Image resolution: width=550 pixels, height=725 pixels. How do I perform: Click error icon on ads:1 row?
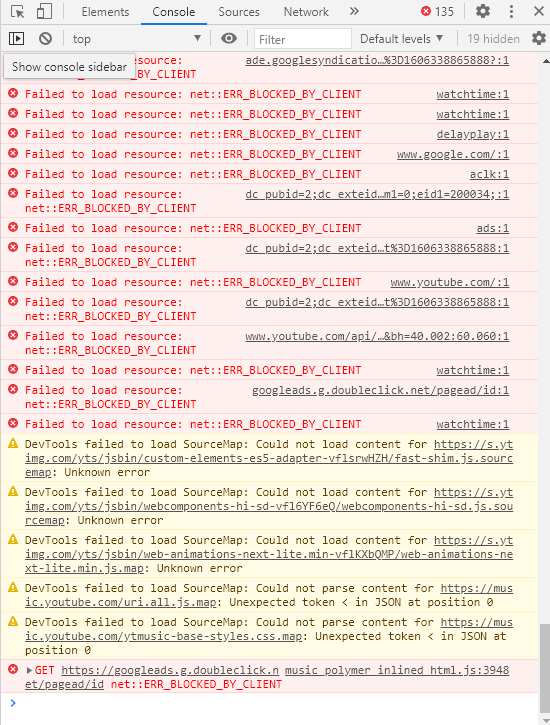(x=13, y=227)
